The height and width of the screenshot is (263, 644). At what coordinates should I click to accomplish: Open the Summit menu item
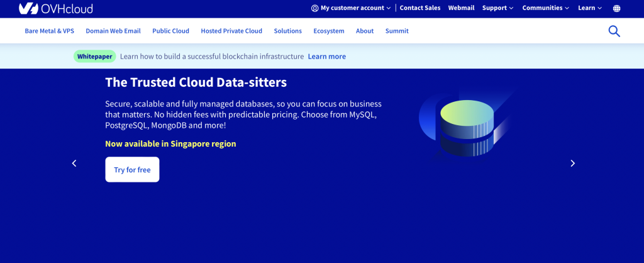397,31
